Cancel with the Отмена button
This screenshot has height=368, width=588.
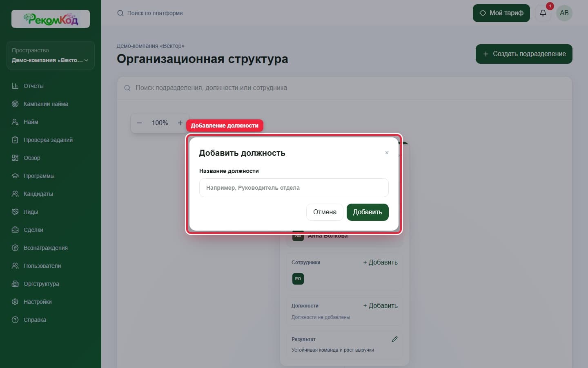(x=325, y=212)
